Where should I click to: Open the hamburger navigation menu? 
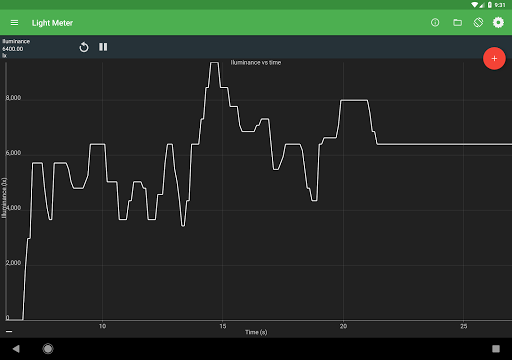(x=14, y=23)
